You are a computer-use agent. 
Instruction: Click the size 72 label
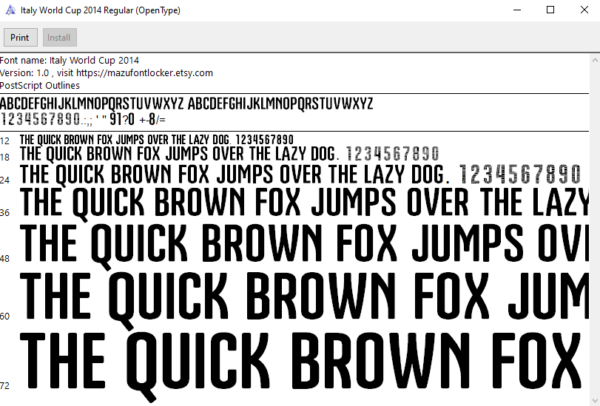(x=5, y=385)
